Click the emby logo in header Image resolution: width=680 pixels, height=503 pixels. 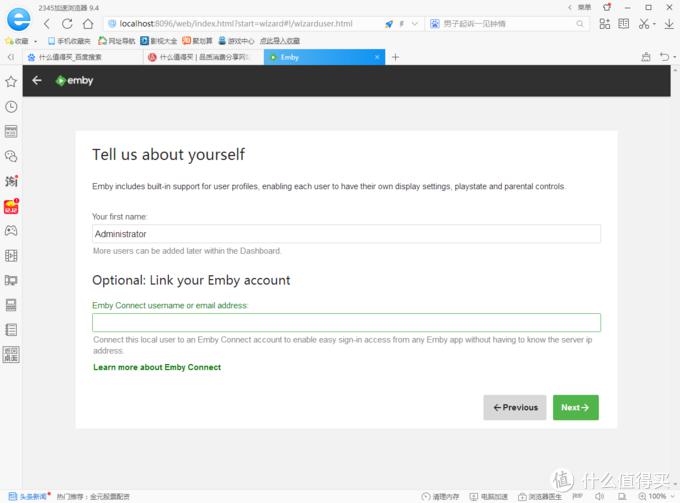tap(74, 80)
